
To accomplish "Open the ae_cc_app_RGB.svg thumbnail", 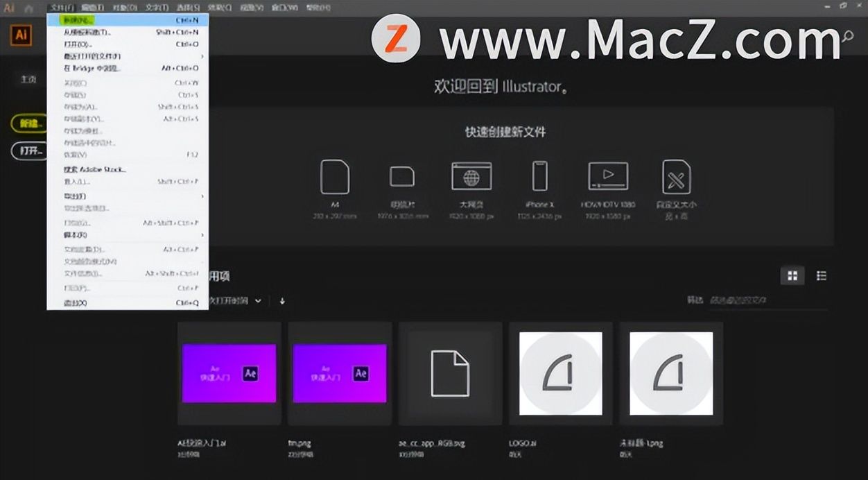I will tap(450, 373).
